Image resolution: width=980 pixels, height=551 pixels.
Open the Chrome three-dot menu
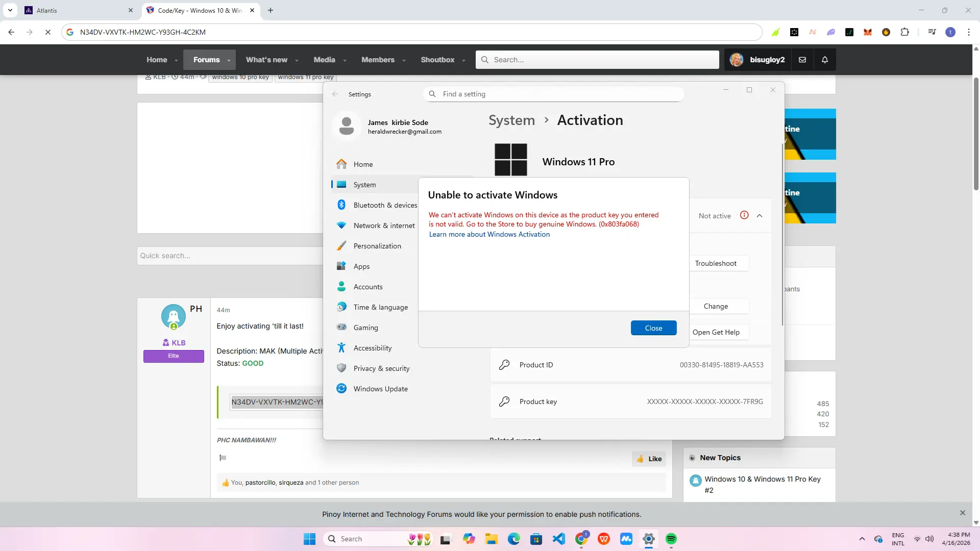969,32
